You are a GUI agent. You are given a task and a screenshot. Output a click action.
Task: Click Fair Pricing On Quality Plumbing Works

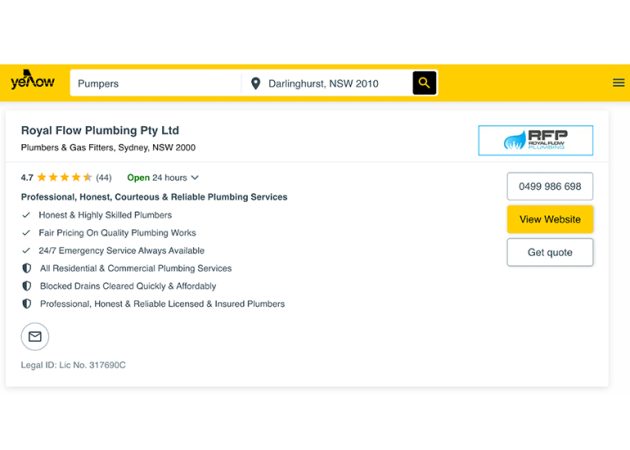pyautogui.click(x=117, y=233)
